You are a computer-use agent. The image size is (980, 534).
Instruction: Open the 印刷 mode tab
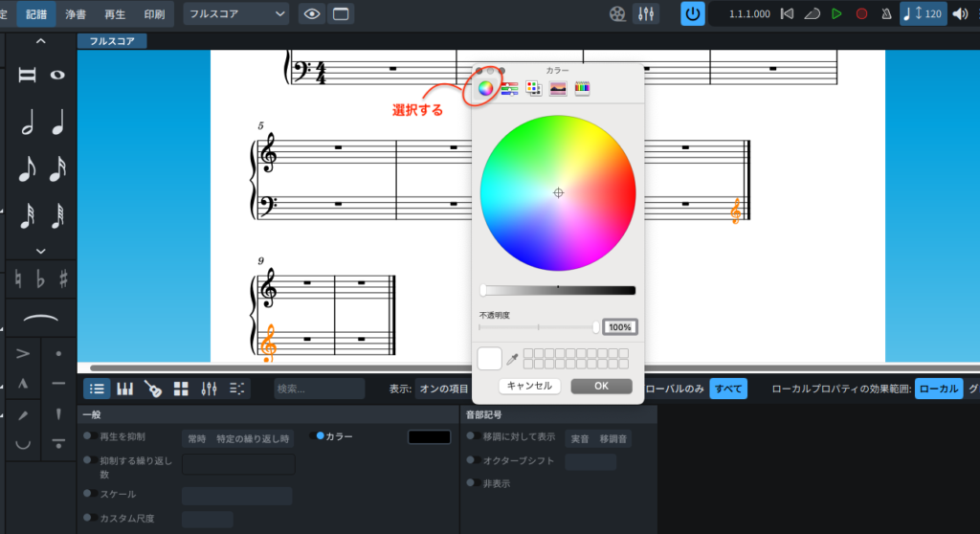click(x=153, y=14)
